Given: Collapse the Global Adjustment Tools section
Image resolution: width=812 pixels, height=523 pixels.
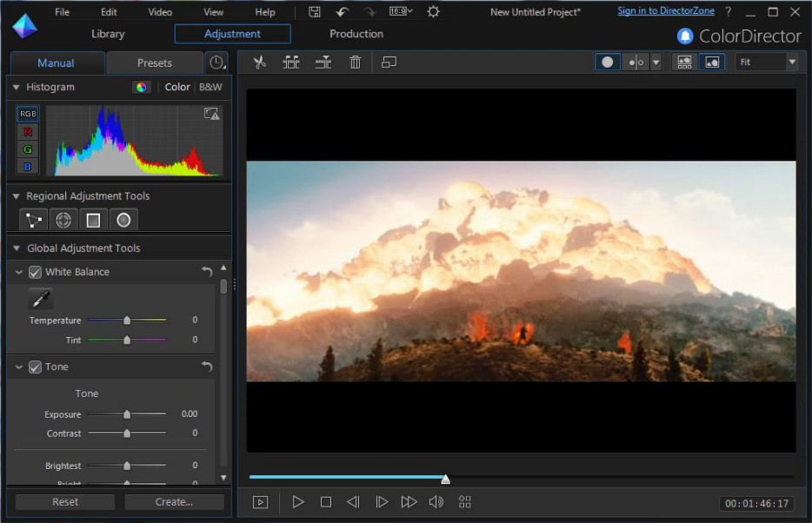Looking at the screenshot, I should 16,248.
